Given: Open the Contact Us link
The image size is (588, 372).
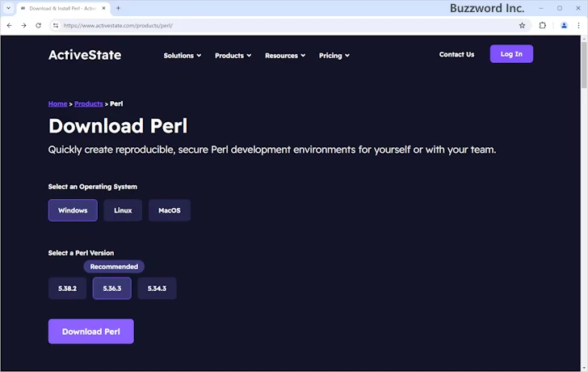Looking at the screenshot, I should (457, 54).
